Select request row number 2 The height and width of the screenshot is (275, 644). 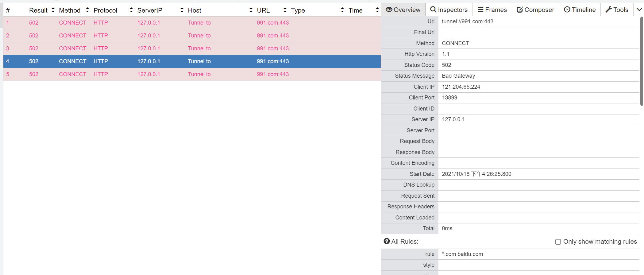coord(192,36)
